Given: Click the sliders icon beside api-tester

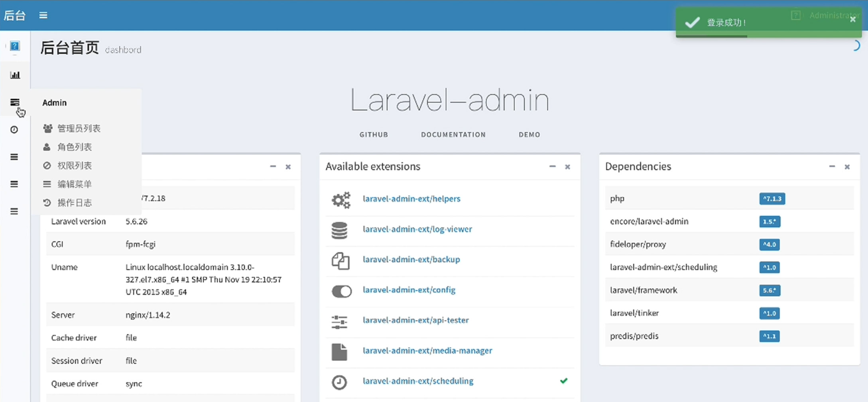Looking at the screenshot, I should click(x=339, y=322).
